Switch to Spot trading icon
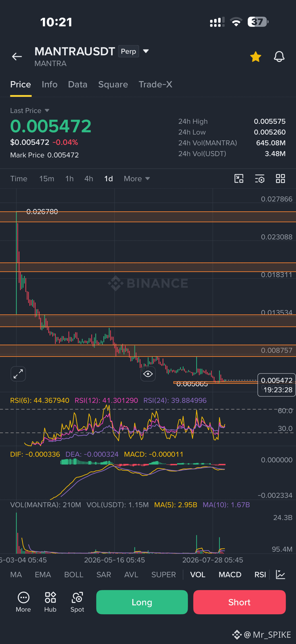Screen dimensions: 296x644 [77, 602]
